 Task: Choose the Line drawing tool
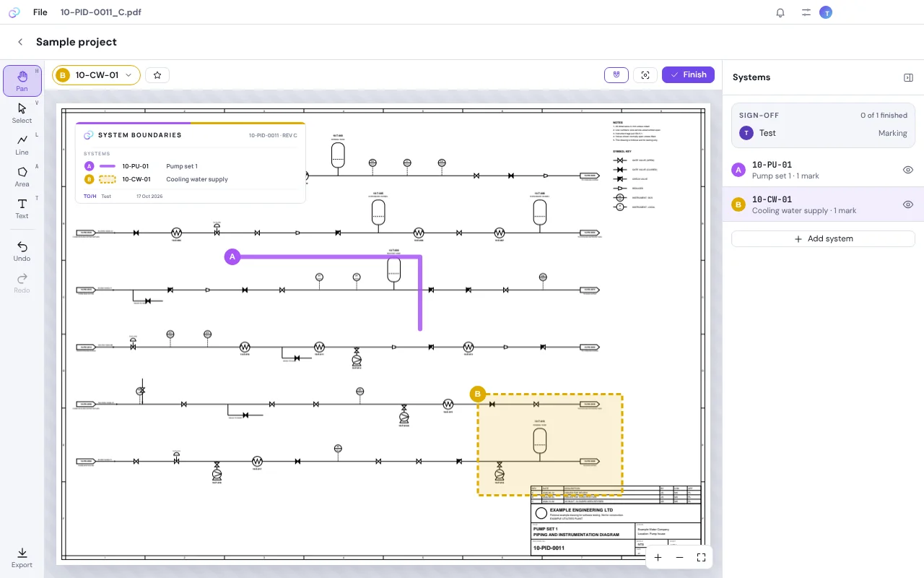pyautogui.click(x=22, y=144)
